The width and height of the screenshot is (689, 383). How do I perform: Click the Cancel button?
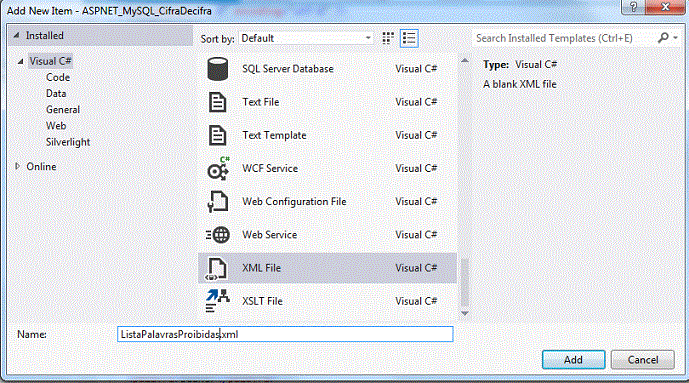643,360
